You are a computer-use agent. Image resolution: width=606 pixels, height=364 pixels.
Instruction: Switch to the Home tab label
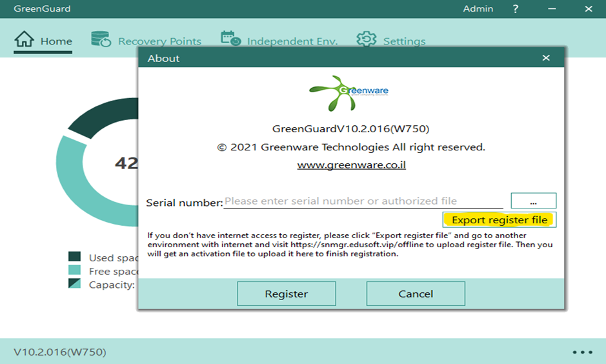(56, 41)
